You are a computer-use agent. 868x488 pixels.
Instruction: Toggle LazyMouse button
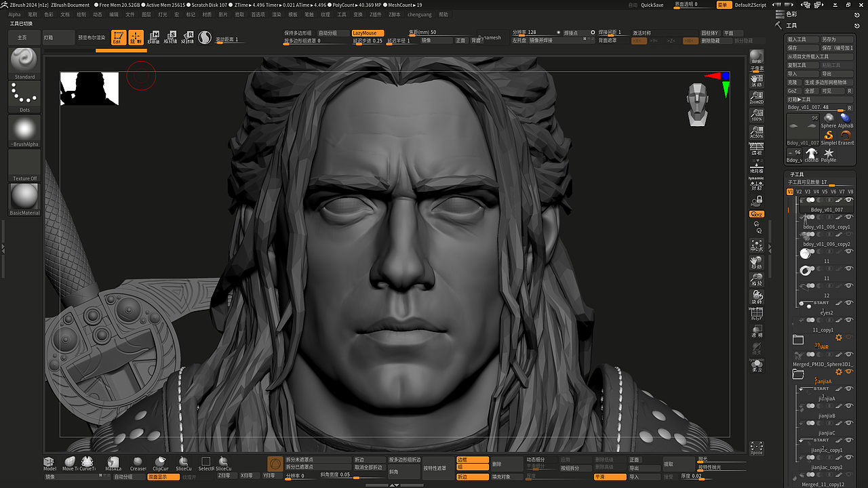click(x=368, y=33)
